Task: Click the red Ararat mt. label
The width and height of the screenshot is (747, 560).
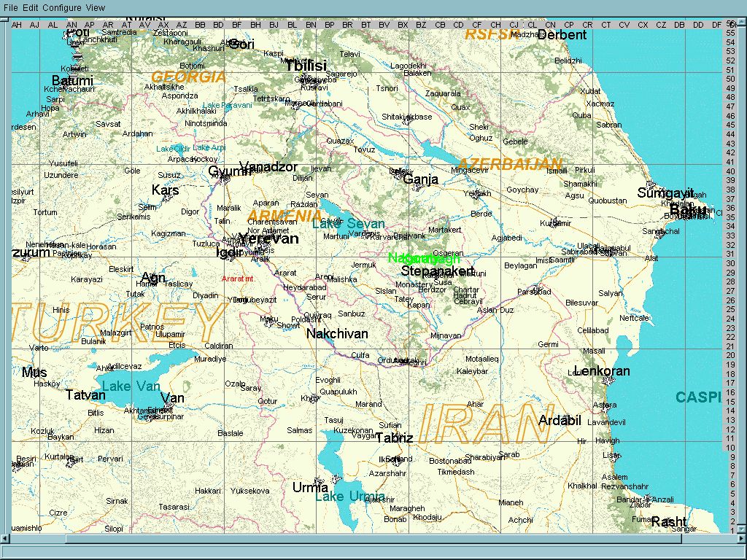Action: (239, 279)
